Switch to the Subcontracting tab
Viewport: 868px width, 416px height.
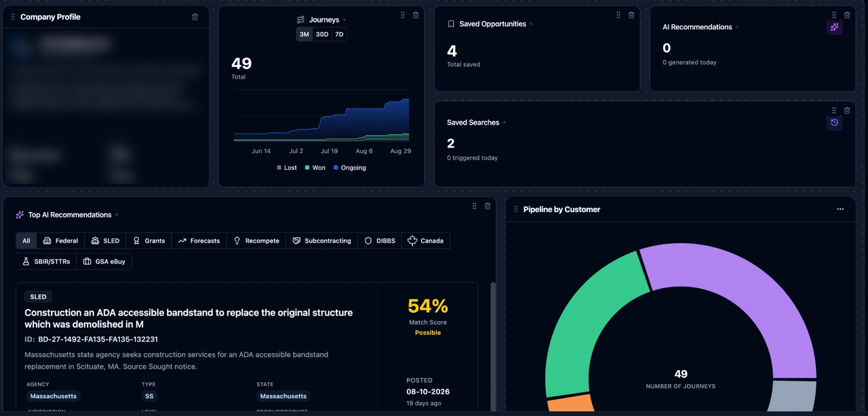pos(321,241)
